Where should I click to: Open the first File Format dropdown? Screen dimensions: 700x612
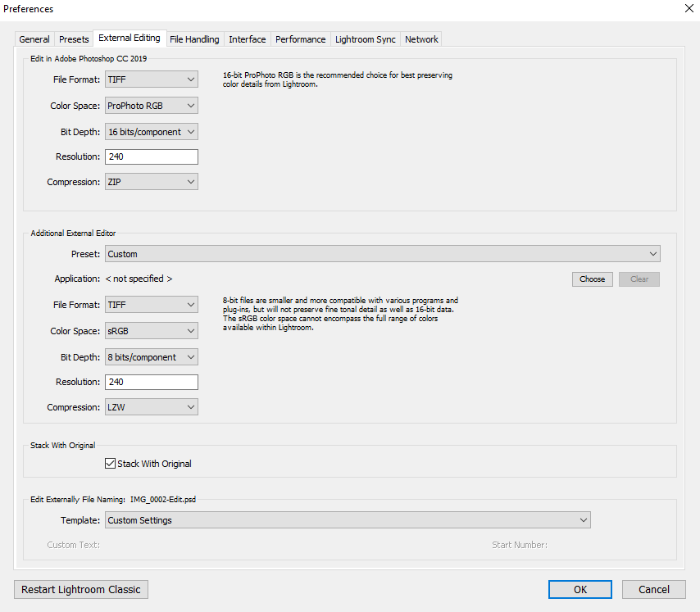(x=151, y=79)
